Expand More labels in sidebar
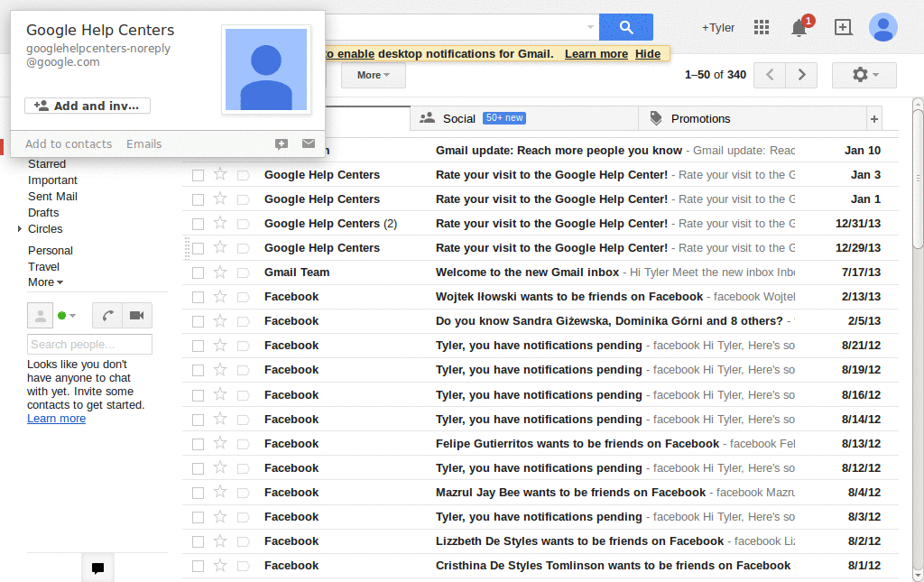924x582 pixels. [x=45, y=282]
